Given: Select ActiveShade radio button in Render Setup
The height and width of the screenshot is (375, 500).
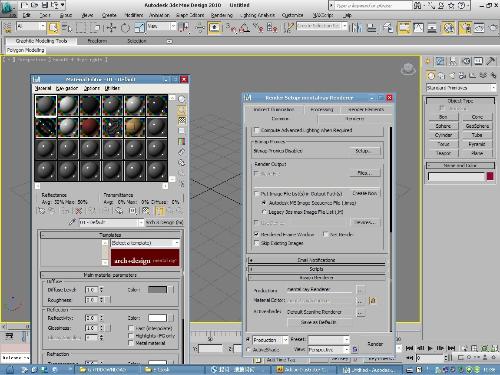Looking at the screenshot, I should coord(248,350).
